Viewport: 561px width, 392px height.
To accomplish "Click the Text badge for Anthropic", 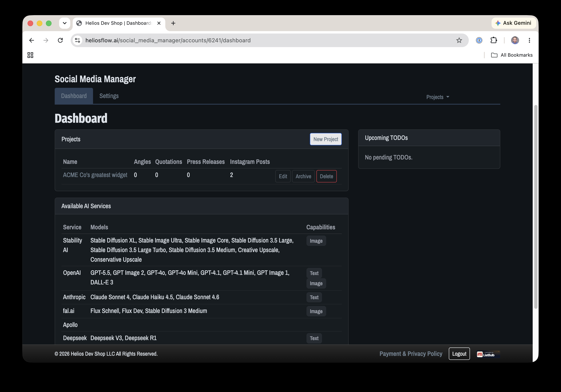I will click(314, 297).
